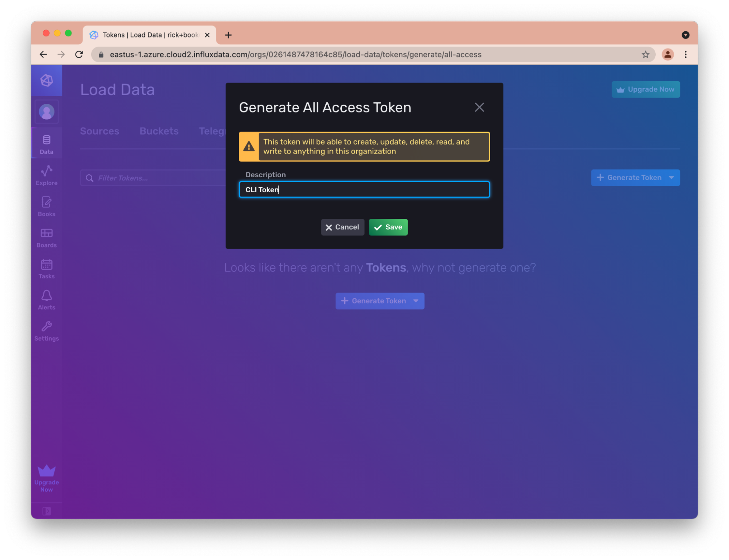729x560 pixels.
Task: Open the Boards panel
Action: pos(46,237)
